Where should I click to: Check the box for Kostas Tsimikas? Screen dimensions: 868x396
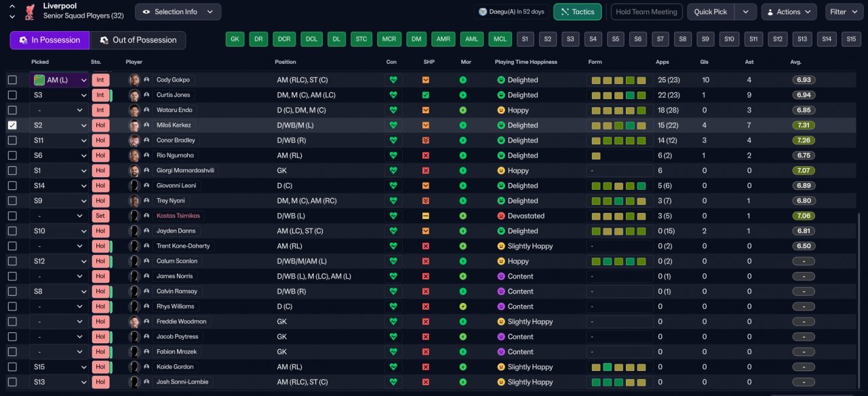(12, 216)
